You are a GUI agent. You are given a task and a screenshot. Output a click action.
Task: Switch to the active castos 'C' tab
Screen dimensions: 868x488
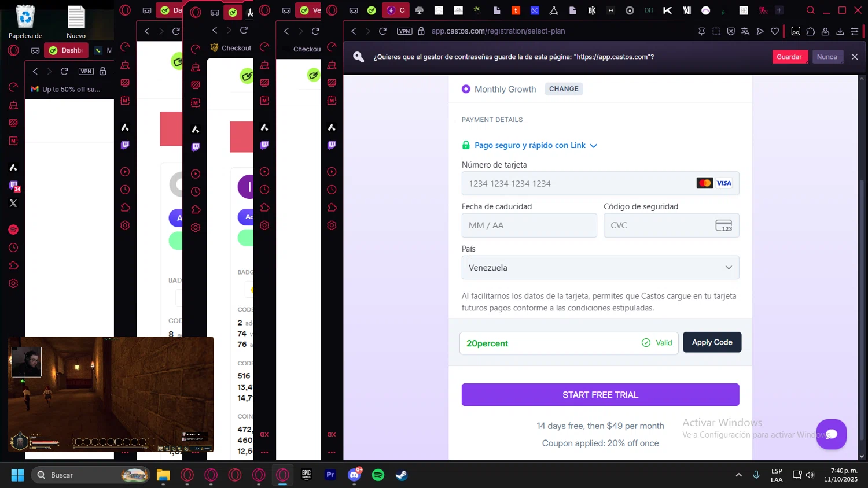point(396,10)
